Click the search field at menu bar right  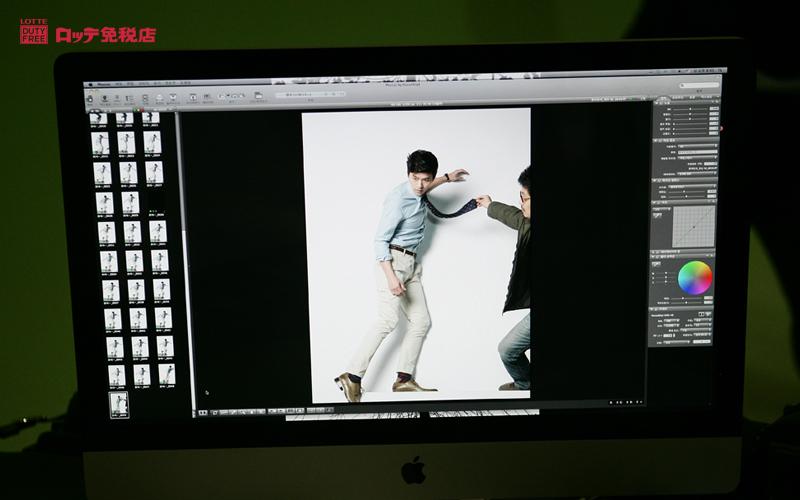coord(699,85)
